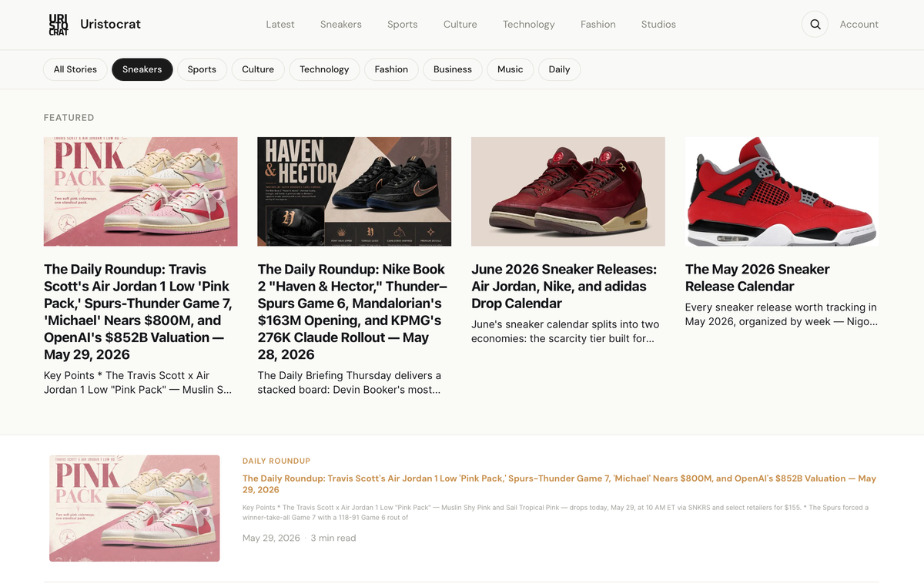Open featured Pink Pack sneaker thumbnail
The width and height of the screenshot is (924, 584).
pos(140,192)
